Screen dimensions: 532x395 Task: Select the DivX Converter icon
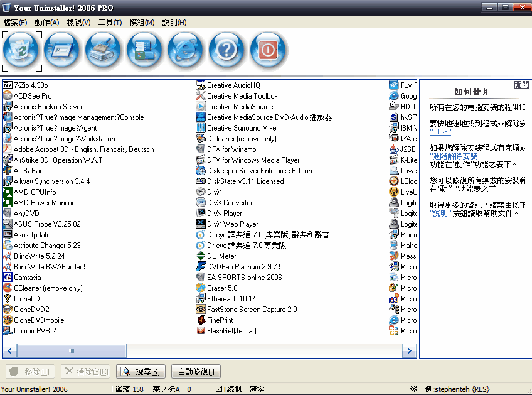click(x=201, y=202)
